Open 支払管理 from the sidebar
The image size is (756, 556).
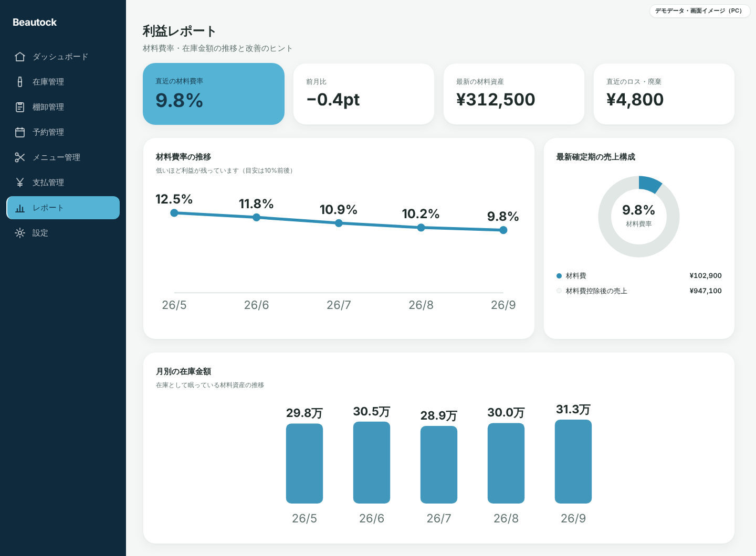[63, 183]
